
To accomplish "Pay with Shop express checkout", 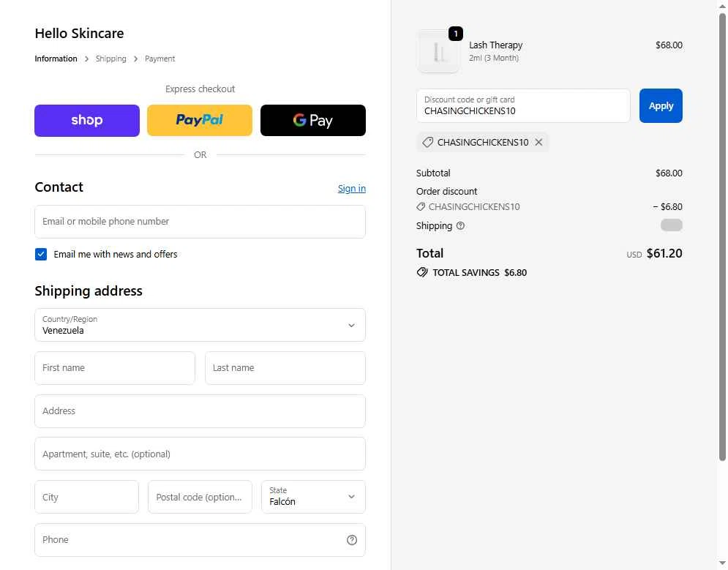I will tap(87, 120).
